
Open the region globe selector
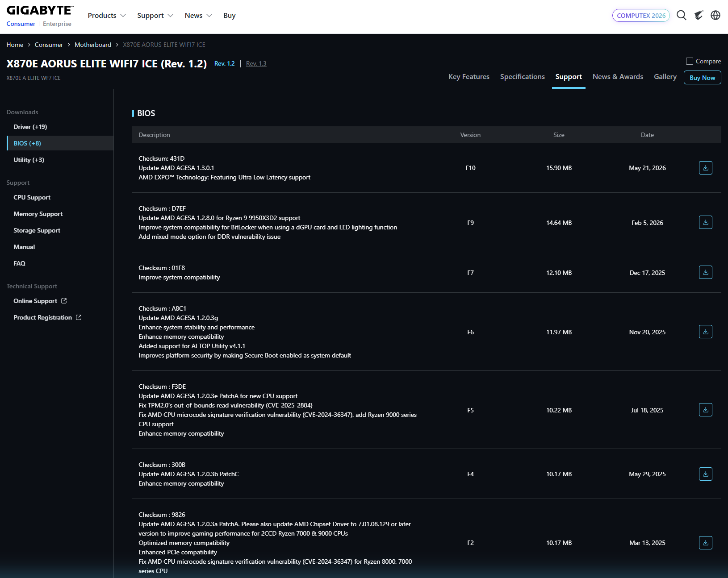[x=715, y=15]
